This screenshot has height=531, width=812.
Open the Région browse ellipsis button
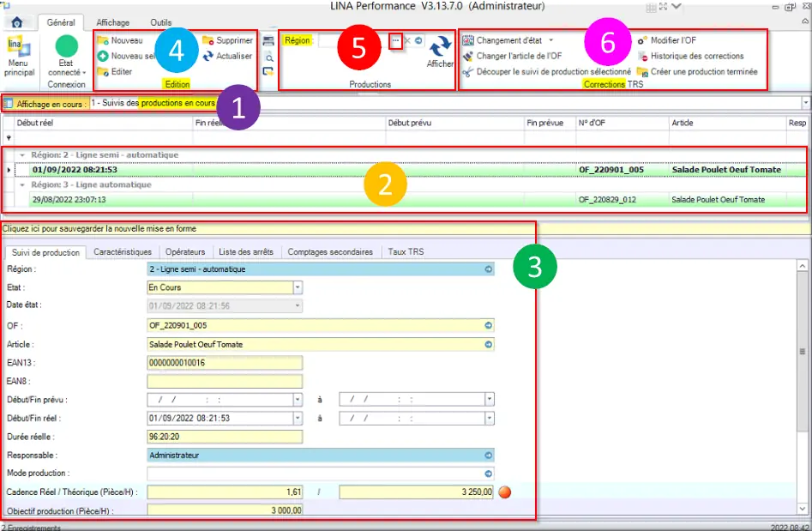point(395,40)
